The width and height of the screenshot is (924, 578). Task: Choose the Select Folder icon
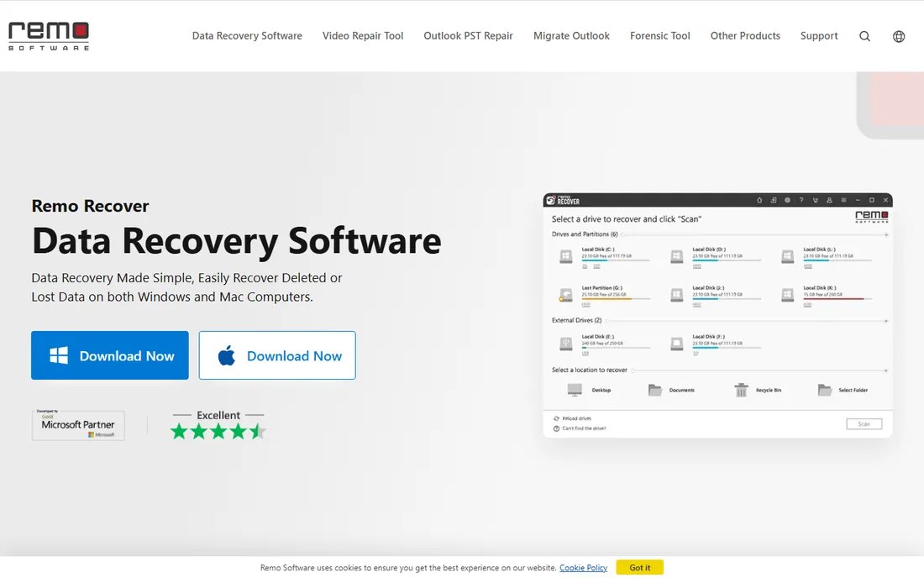(x=824, y=390)
